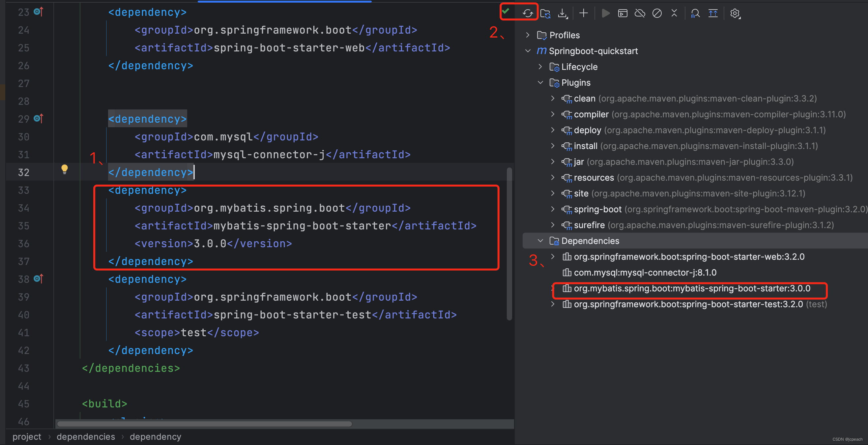Screen dimensions: 868x445
Task: Add a new Maven project
Action: [x=583, y=13]
